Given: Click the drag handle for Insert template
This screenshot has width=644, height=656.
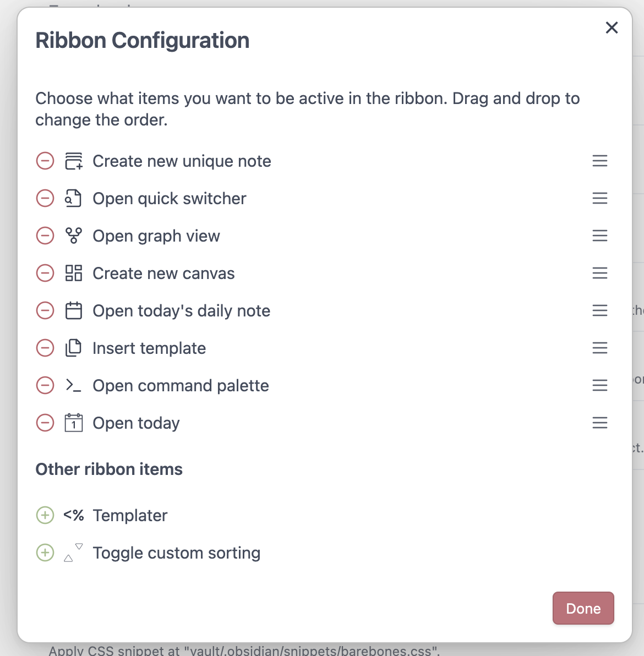Looking at the screenshot, I should point(600,348).
